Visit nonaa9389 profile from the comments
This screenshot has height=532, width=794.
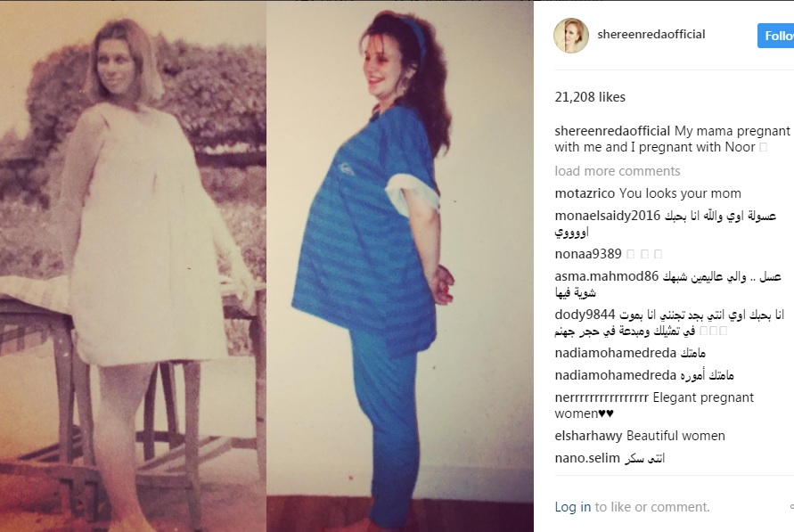click(588, 254)
